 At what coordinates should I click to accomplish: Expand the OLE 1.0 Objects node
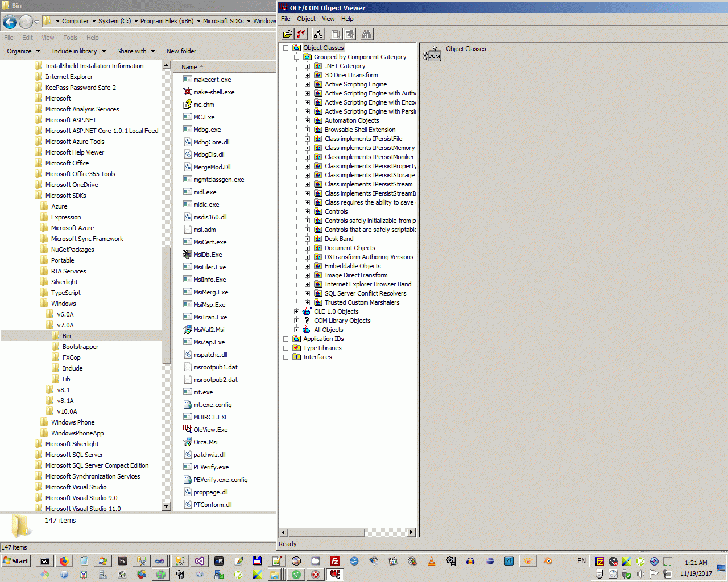point(296,311)
